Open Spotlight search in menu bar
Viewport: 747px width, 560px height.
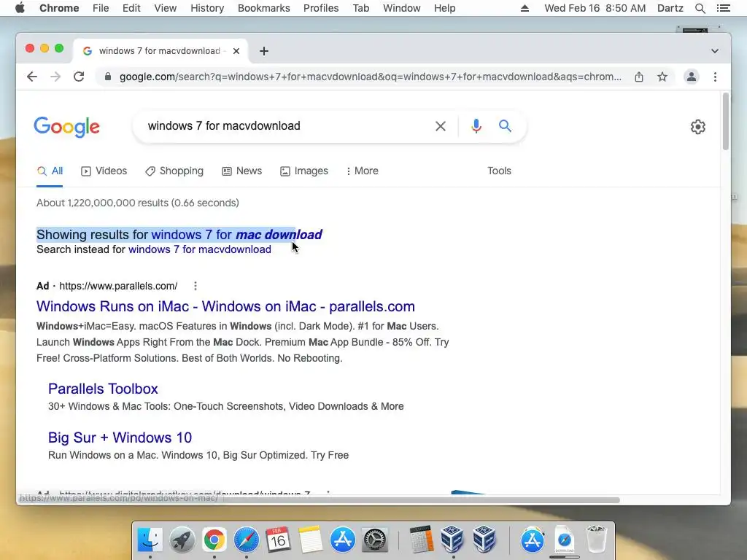(x=700, y=8)
